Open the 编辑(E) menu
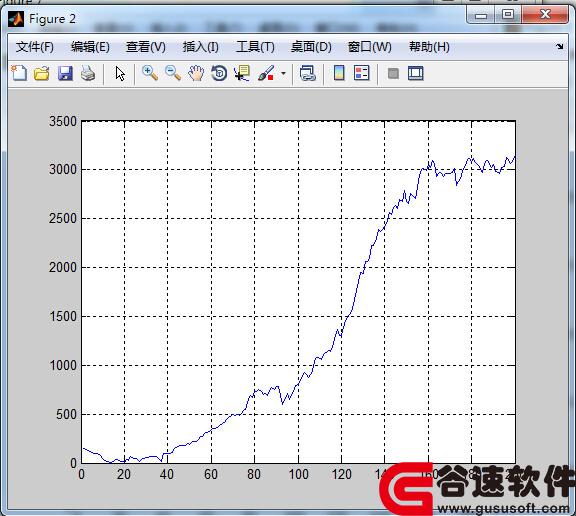576x516 pixels. pyautogui.click(x=90, y=47)
